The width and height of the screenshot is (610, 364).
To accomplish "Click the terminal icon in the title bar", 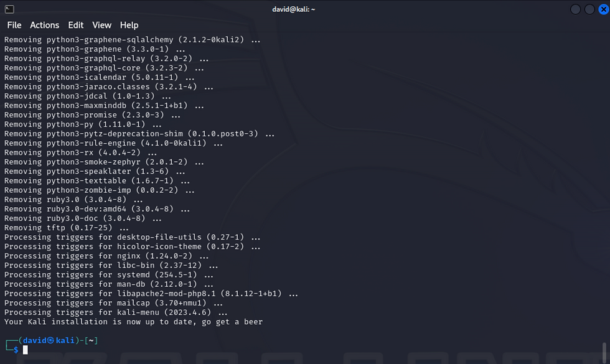I will [9, 9].
